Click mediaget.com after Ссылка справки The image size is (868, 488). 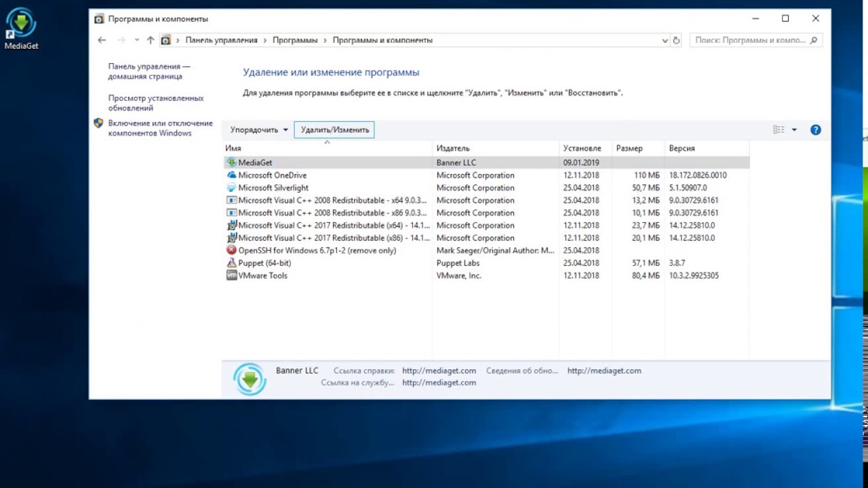pos(439,371)
